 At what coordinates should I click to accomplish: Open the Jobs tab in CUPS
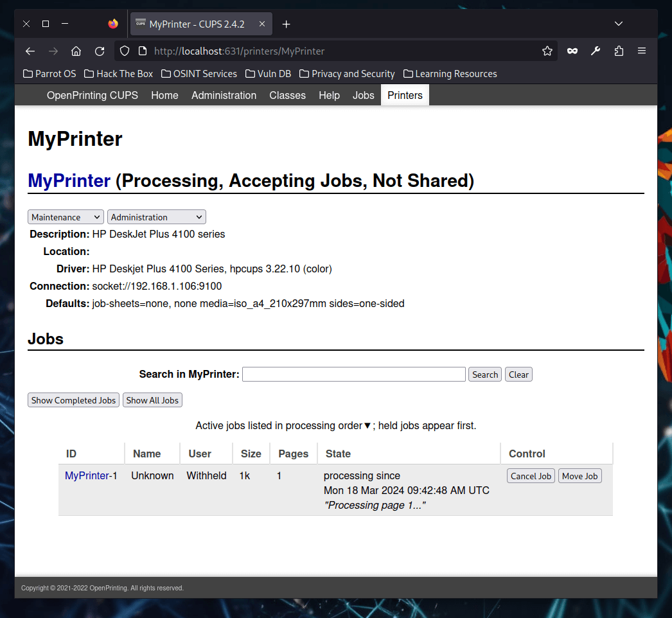click(363, 95)
